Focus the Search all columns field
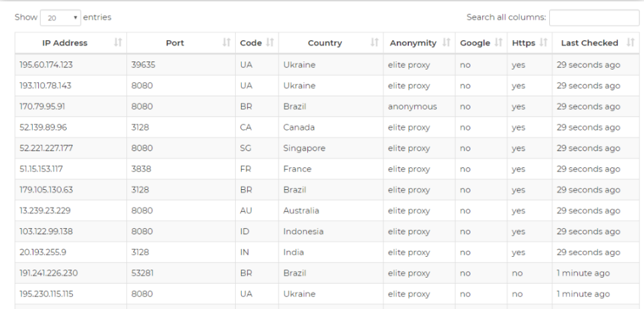The height and width of the screenshot is (309, 644). coord(594,17)
